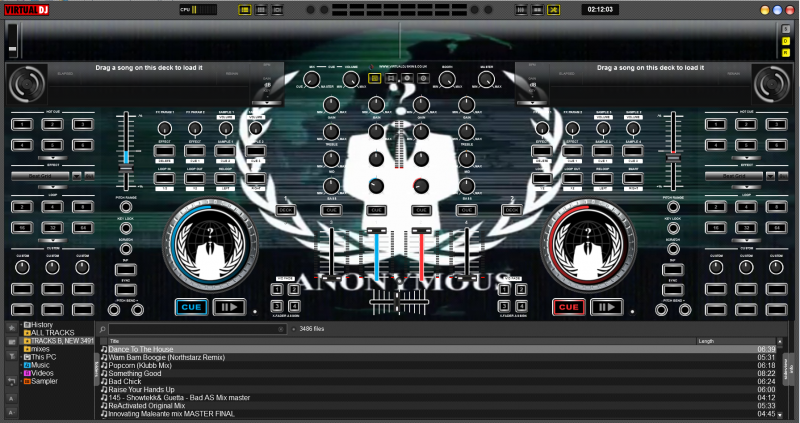Set a 64-beat loop on right deck

point(777,228)
